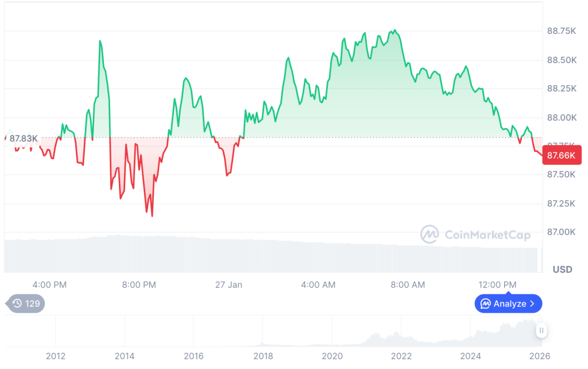This screenshot has height=369, width=588.
Task: Click the 88.75K price axis label
Action: (x=561, y=32)
